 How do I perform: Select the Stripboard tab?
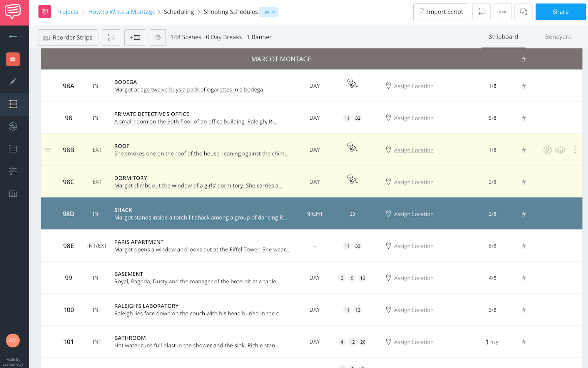click(503, 37)
